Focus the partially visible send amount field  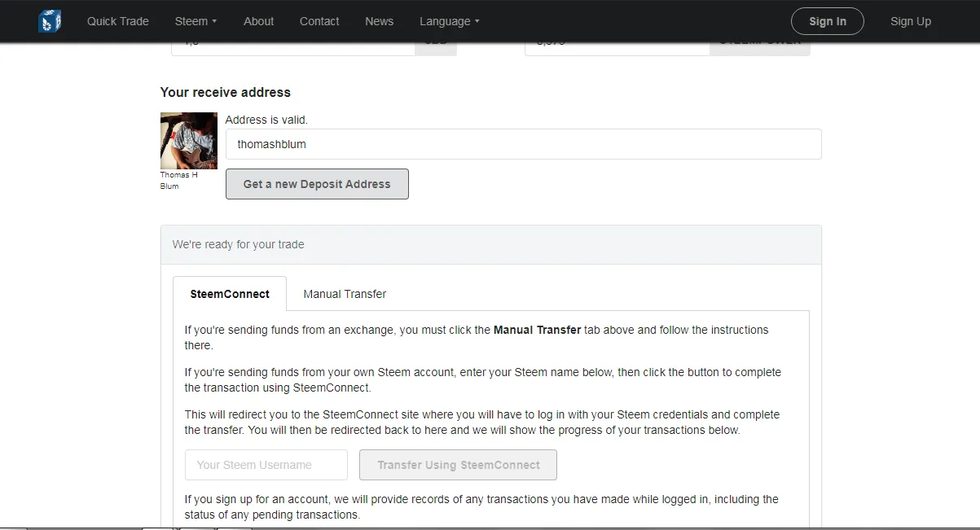coord(293,48)
